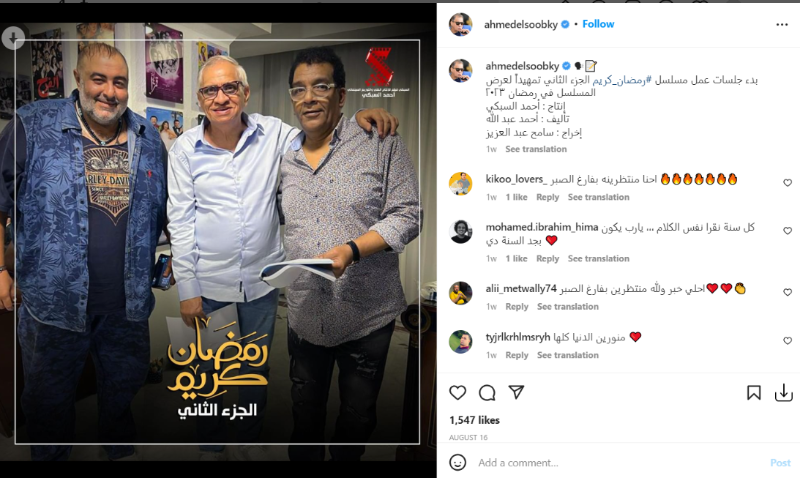Follow ahmedelsoobky

[598, 24]
